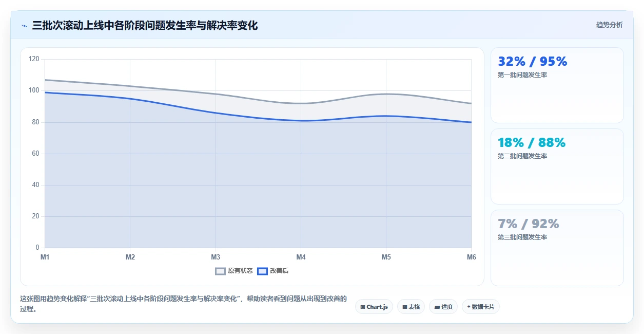
Task: Click the 40 y-axis value
Action: click(x=35, y=185)
